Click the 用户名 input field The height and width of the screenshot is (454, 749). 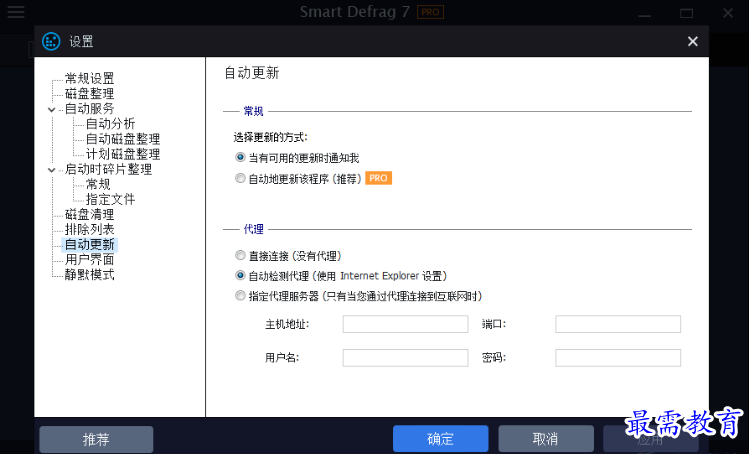pyautogui.click(x=405, y=358)
